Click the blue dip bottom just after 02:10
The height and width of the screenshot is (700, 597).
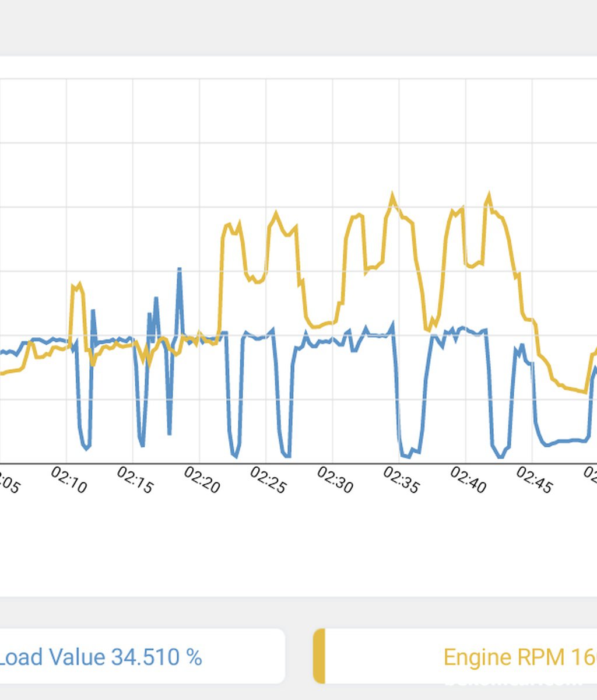point(86,447)
